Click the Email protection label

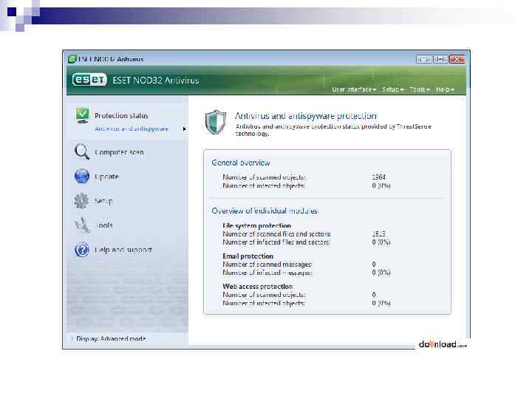click(x=248, y=256)
